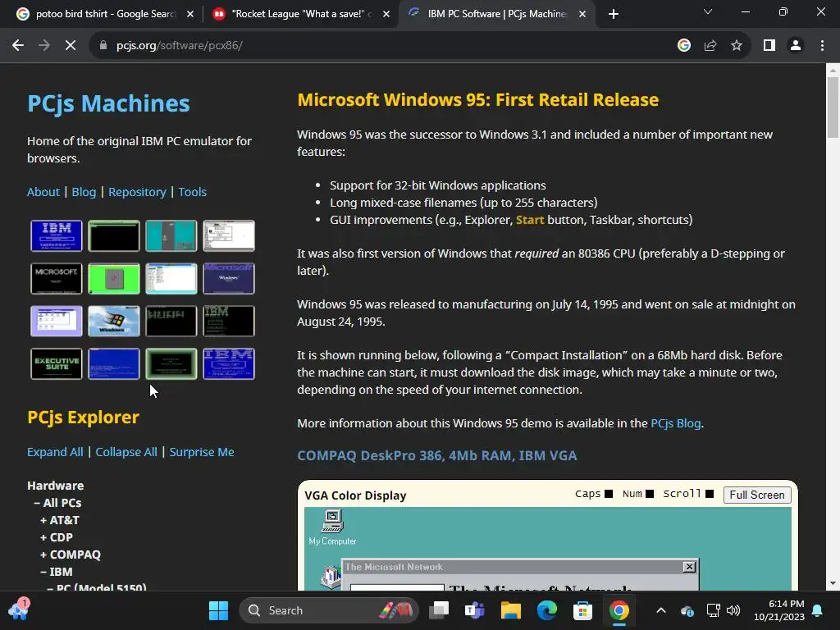
Task: Click the Surprise Me link
Action: pyautogui.click(x=202, y=452)
